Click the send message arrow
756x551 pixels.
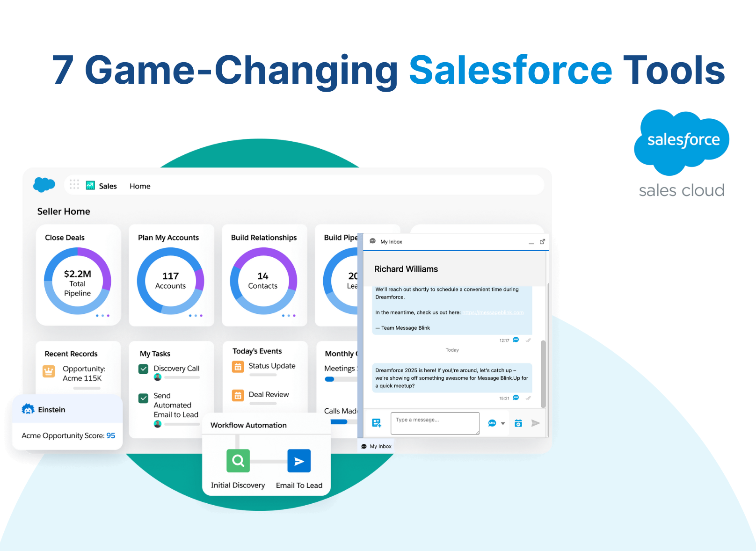coord(536,423)
